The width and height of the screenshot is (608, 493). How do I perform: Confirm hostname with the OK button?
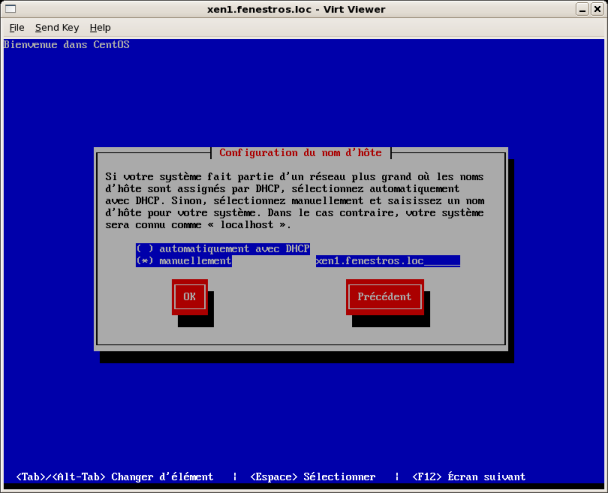coord(190,297)
